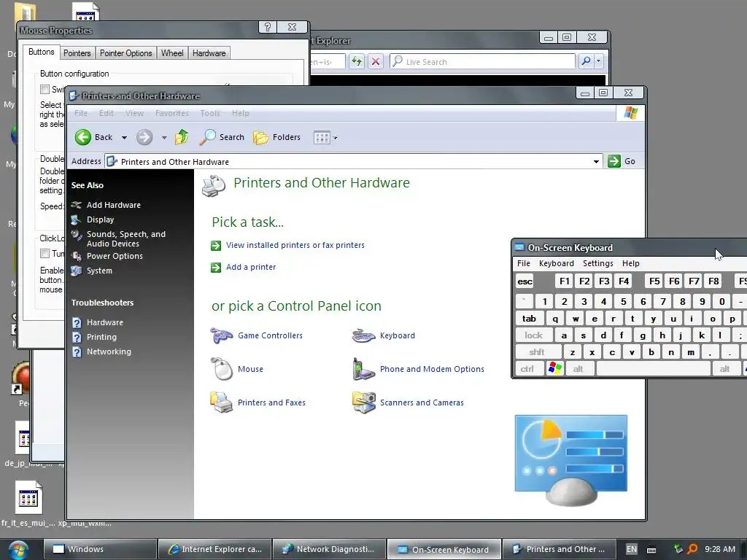Click Add Hardware in See Also
The height and width of the screenshot is (560, 747).
click(113, 205)
